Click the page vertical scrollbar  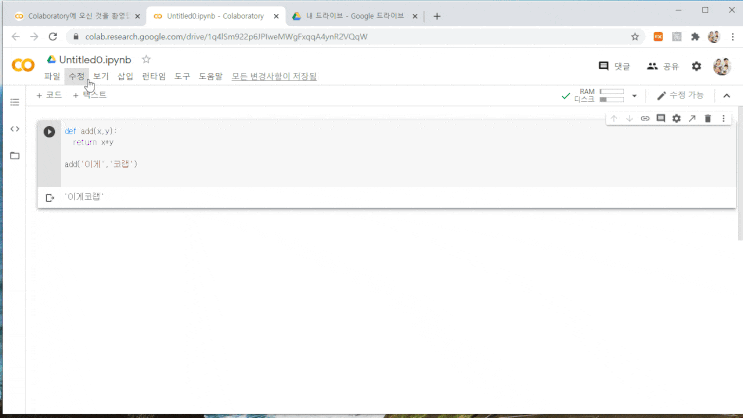pos(740,175)
